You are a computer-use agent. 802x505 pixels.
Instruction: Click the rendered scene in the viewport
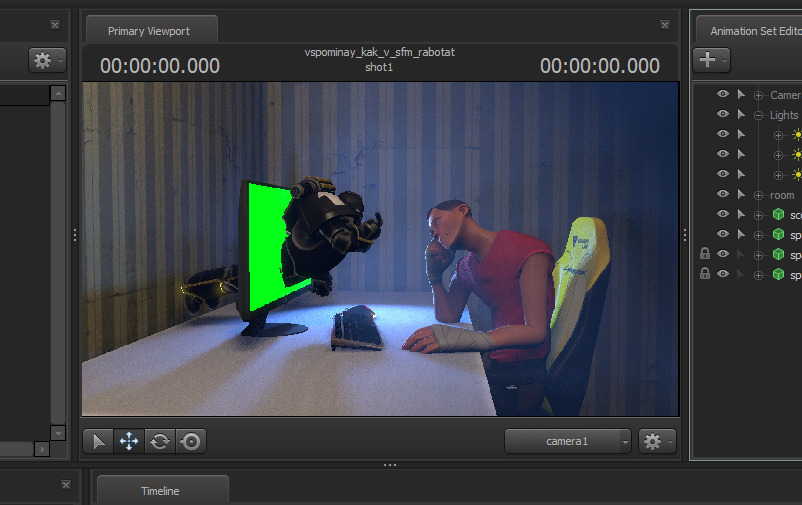tap(381, 249)
